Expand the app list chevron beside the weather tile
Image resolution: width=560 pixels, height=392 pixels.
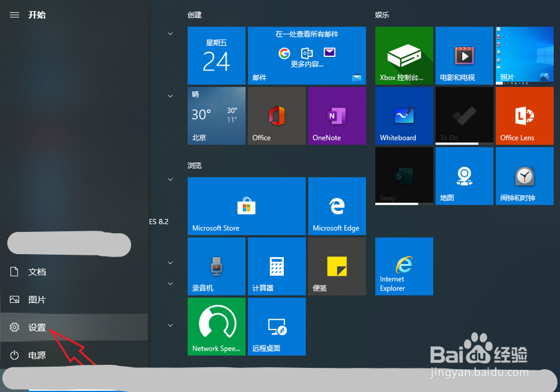171,96
